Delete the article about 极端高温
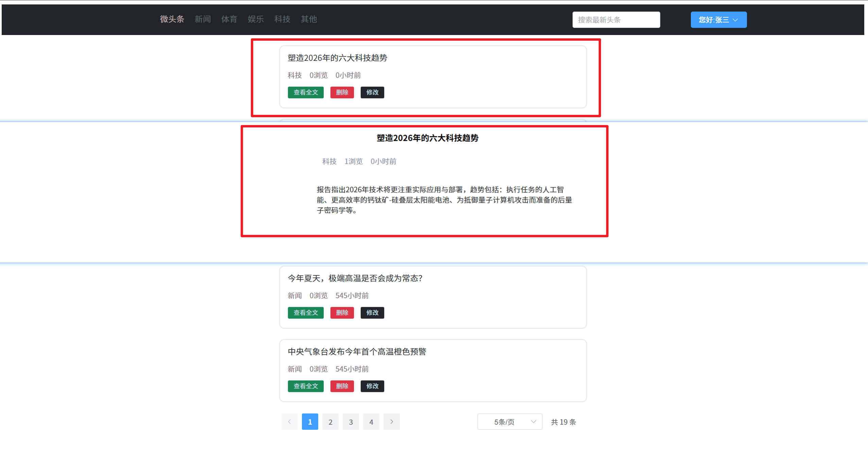 [x=342, y=312]
